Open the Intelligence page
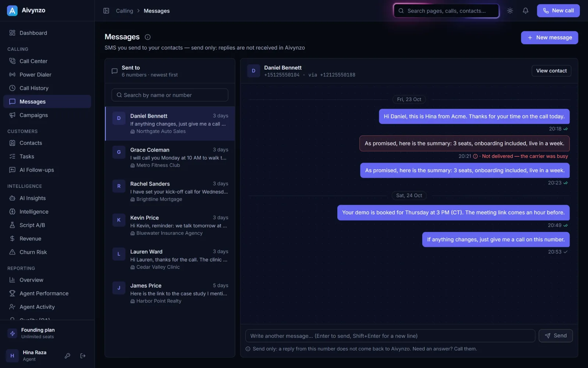Image resolution: width=588 pixels, height=368 pixels. [x=47, y=212]
